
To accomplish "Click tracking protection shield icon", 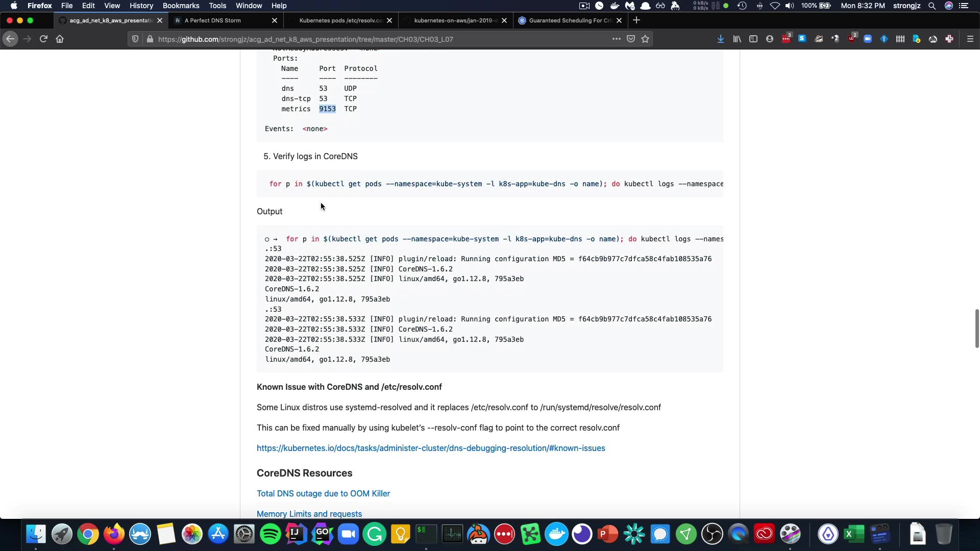I will 135,39.
